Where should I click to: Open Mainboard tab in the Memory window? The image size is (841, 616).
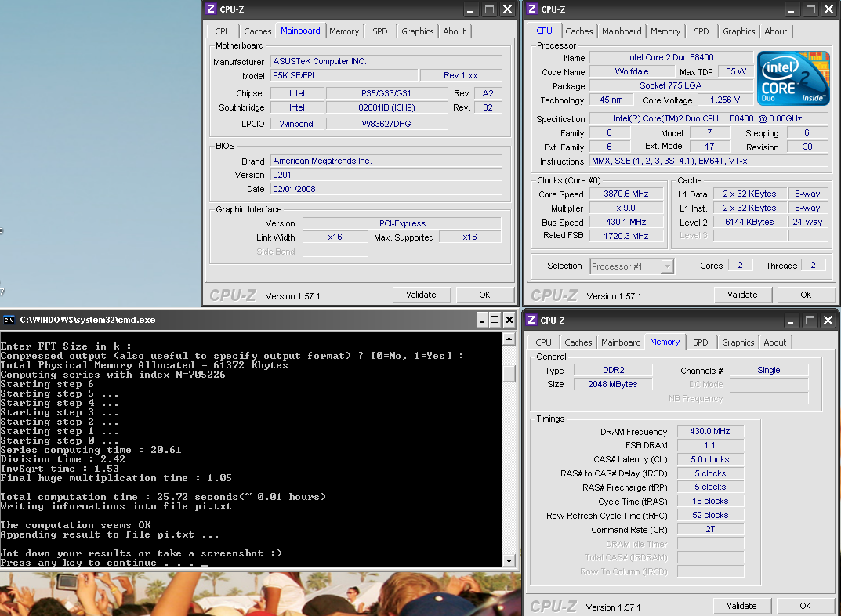[x=621, y=342]
